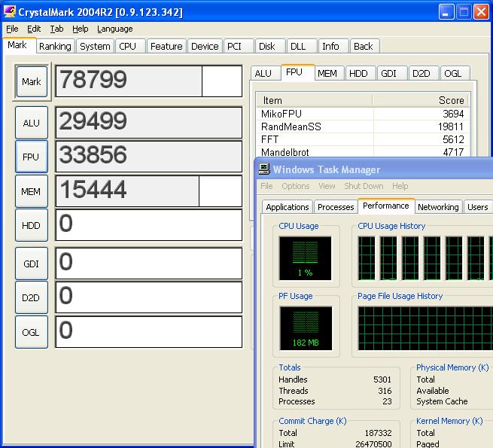Screen dimensions: 493x448
Task: Show HDD details tab in results panel
Action: [x=361, y=73]
